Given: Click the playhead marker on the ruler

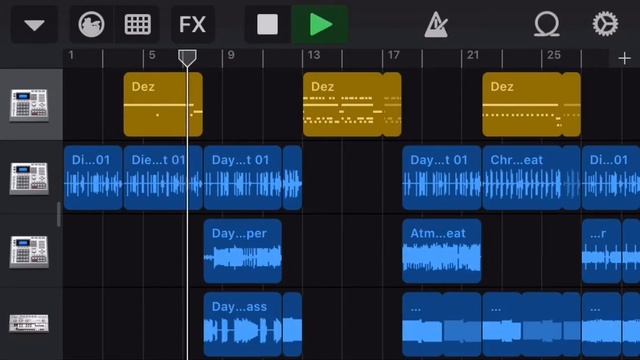Looking at the screenshot, I should pos(187,58).
